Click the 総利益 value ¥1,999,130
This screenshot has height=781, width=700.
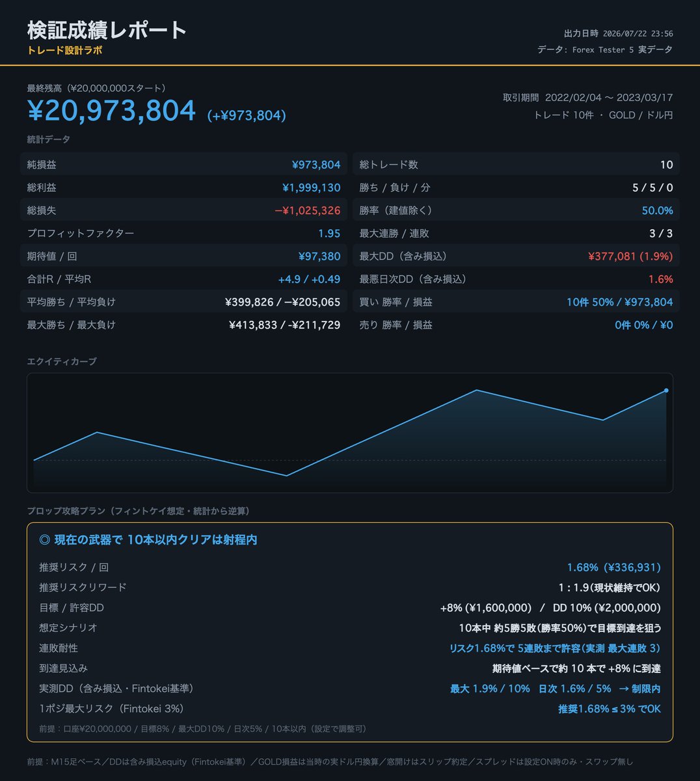311,187
